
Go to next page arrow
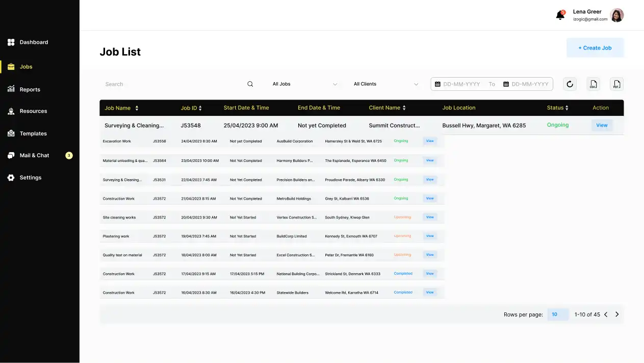pos(617,314)
